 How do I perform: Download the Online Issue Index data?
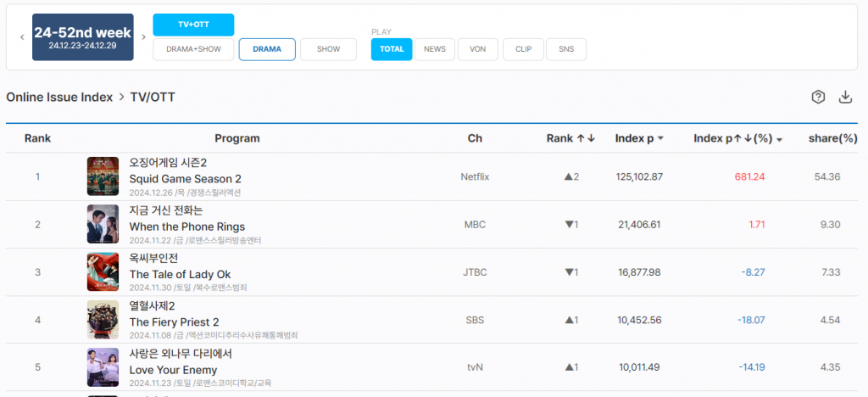(x=845, y=97)
